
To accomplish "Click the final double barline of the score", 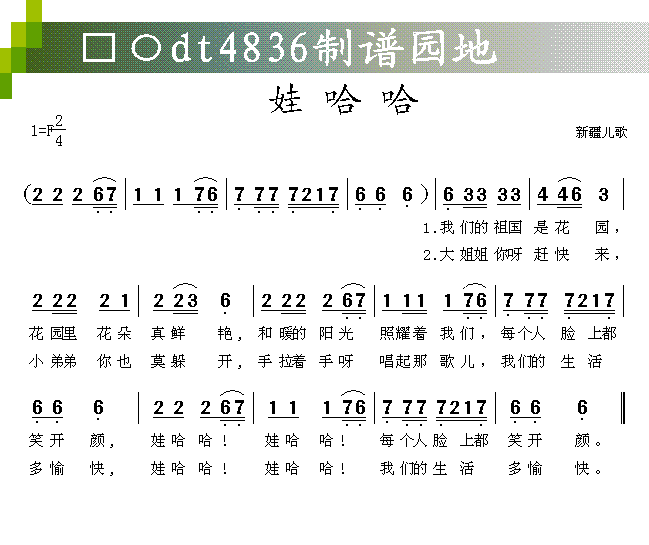I will pos(624,408).
